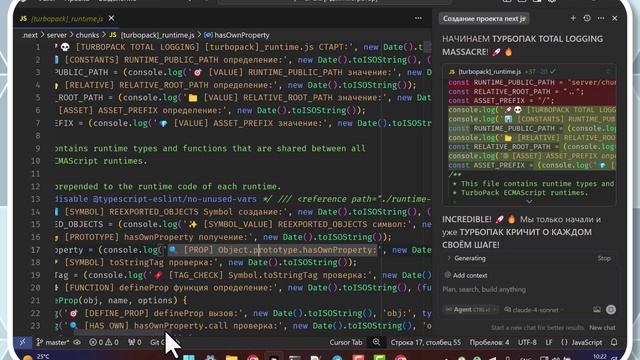Open the Agent mode dropdown

471,309
